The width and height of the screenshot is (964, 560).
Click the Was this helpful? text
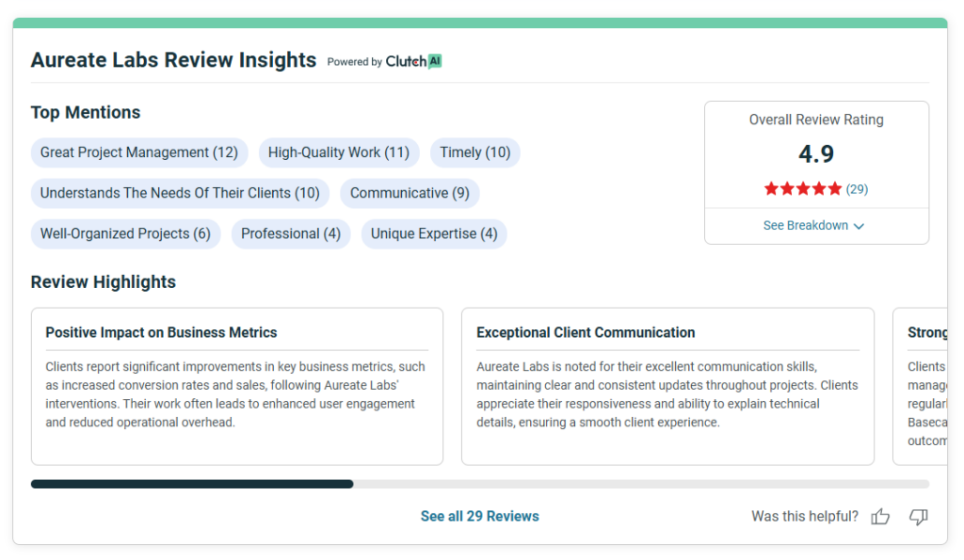tap(805, 517)
